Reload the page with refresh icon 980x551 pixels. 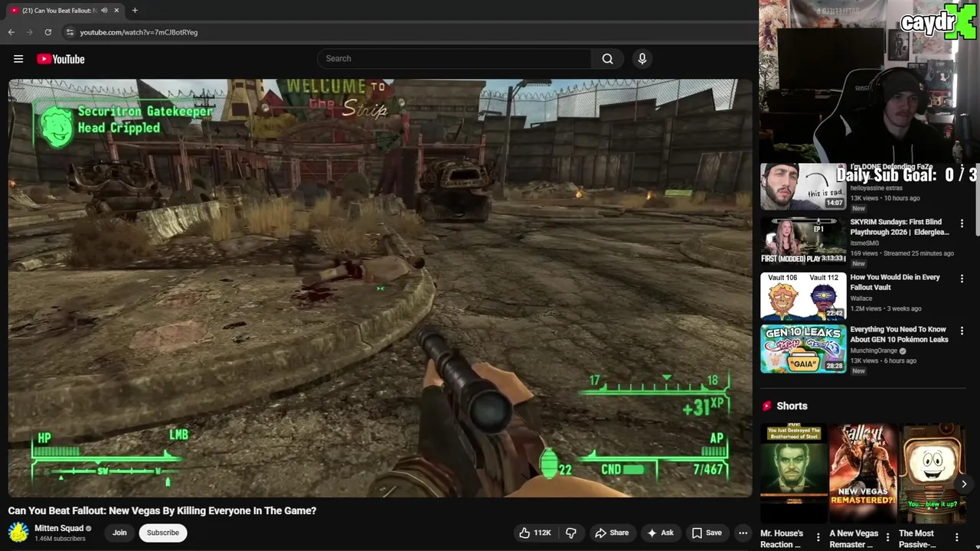point(47,32)
